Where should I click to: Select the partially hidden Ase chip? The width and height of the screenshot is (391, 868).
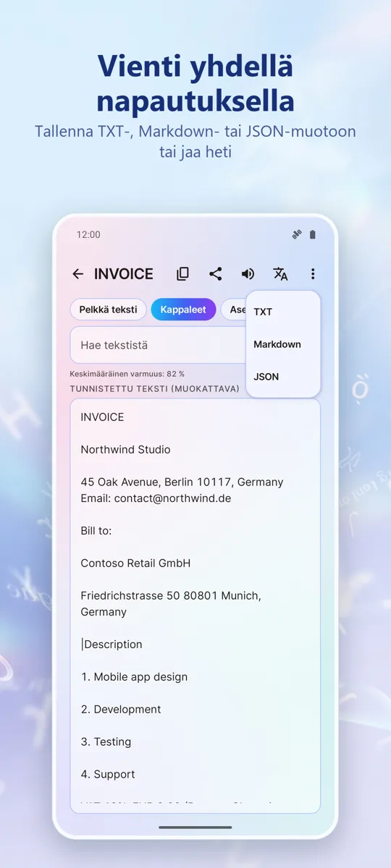[x=233, y=310]
